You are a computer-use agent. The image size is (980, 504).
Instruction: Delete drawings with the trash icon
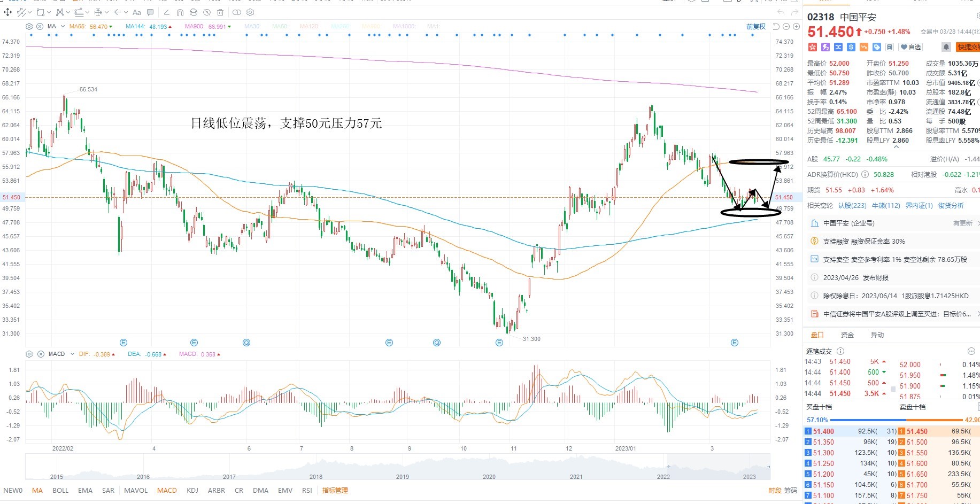220,12
